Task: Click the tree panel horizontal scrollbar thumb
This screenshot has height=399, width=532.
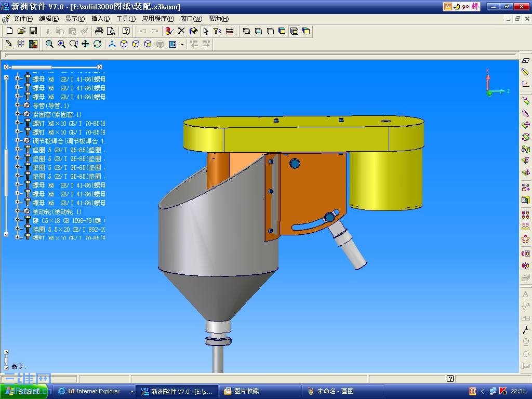Action: (x=31, y=67)
